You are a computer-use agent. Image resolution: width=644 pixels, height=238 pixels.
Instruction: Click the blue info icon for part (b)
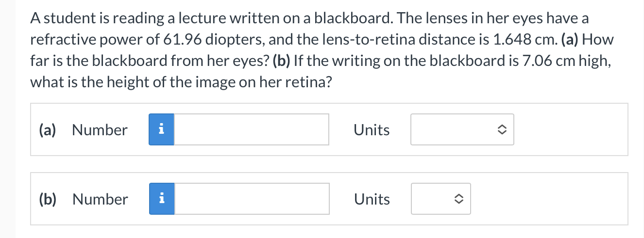tap(162, 199)
